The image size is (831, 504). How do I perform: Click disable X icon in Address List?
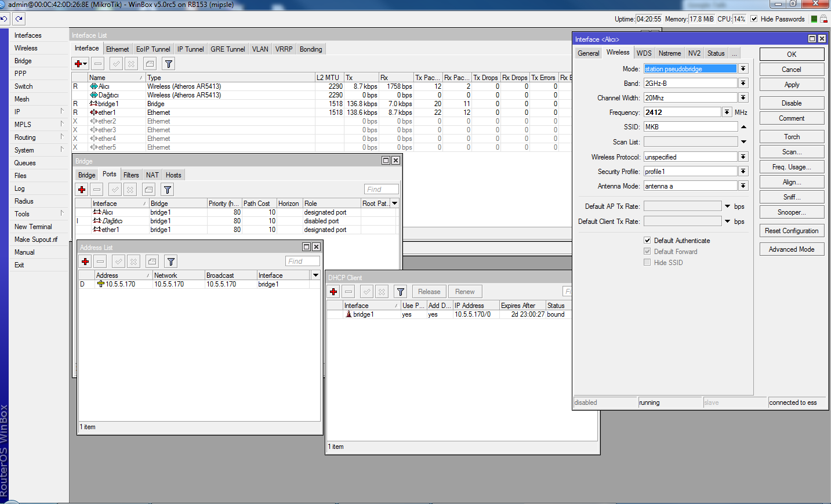tap(133, 262)
